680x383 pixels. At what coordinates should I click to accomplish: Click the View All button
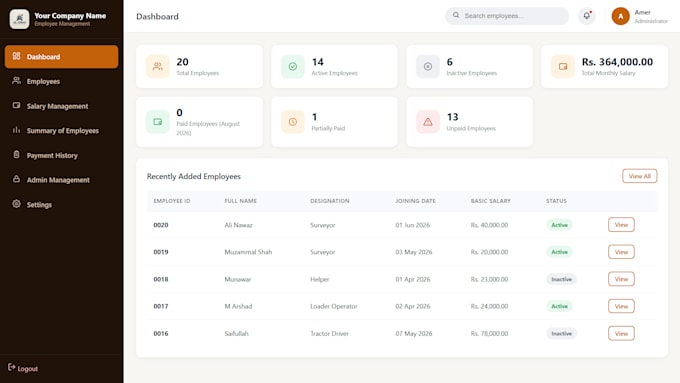[640, 176]
